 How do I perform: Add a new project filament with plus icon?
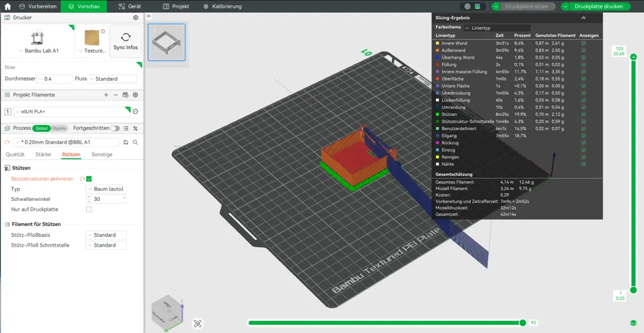[106, 95]
